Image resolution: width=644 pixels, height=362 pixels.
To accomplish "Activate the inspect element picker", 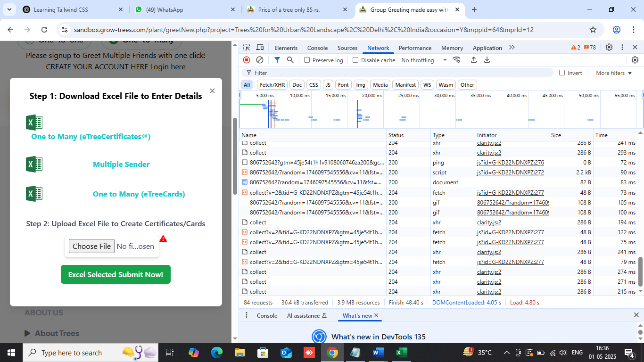I will [247, 48].
